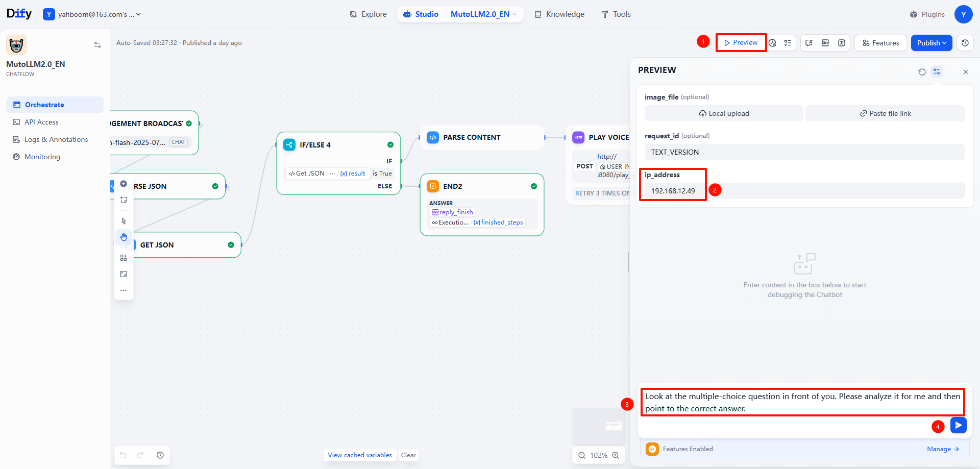Open the ENV environment variables icon
Screen dimensions: 980x469
825,43
